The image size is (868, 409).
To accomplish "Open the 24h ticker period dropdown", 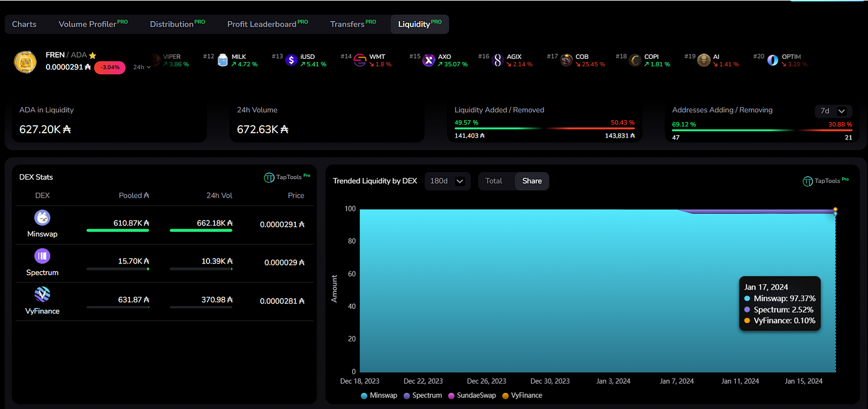I will [142, 67].
